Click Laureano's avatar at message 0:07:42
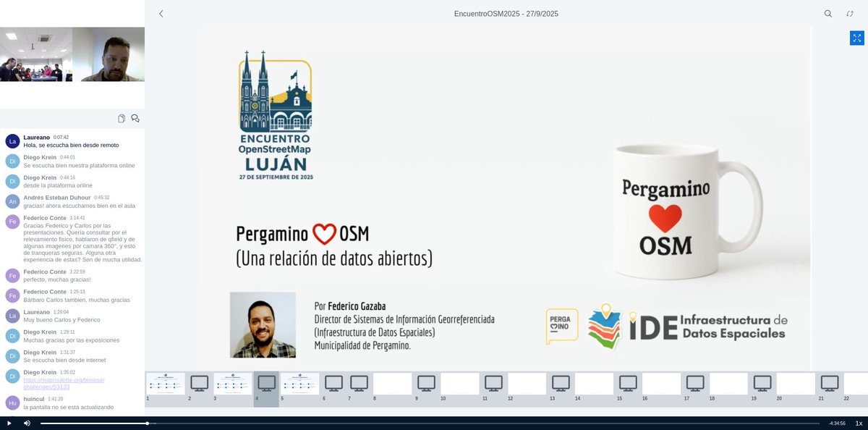 pyautogui.click(x=12, y=141)
